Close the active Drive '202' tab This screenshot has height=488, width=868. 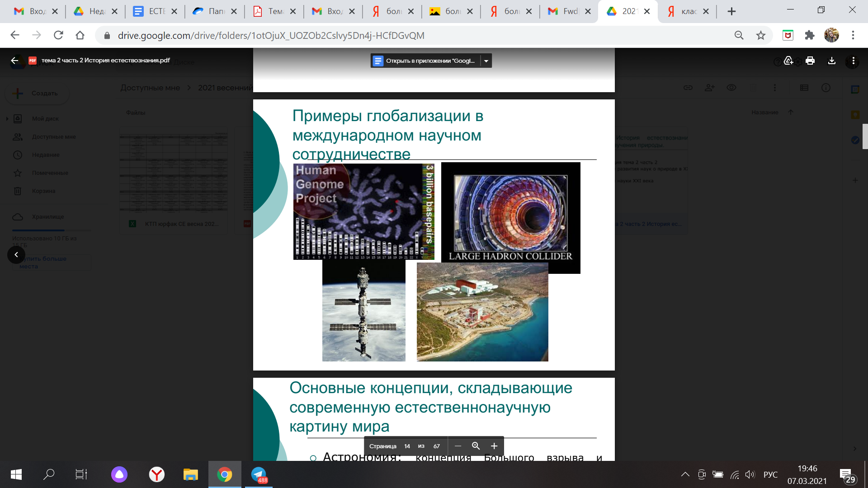[x=647, y=11]
